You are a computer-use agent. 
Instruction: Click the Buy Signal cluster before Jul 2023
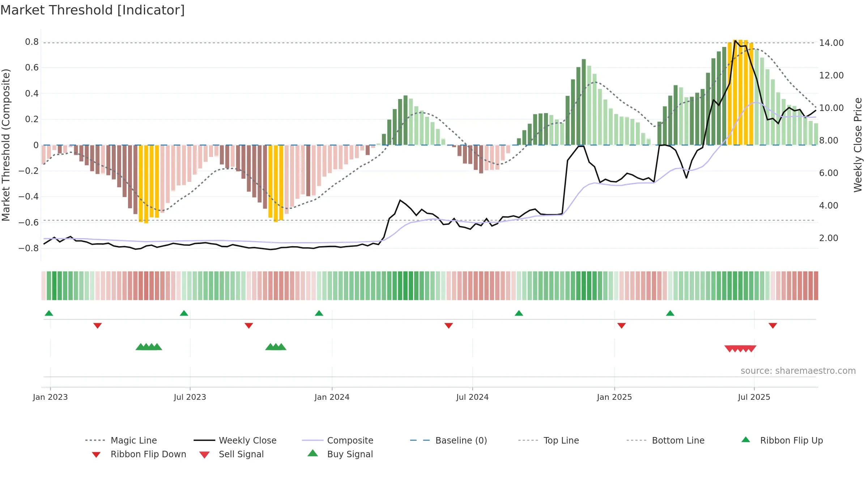point(149,347)
